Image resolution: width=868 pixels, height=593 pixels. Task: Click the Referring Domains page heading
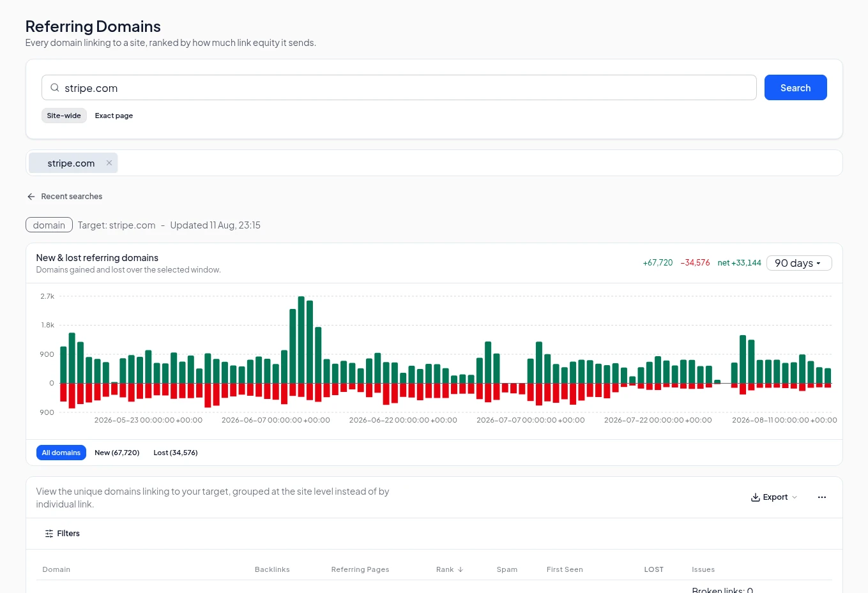(x=93, y=27)
